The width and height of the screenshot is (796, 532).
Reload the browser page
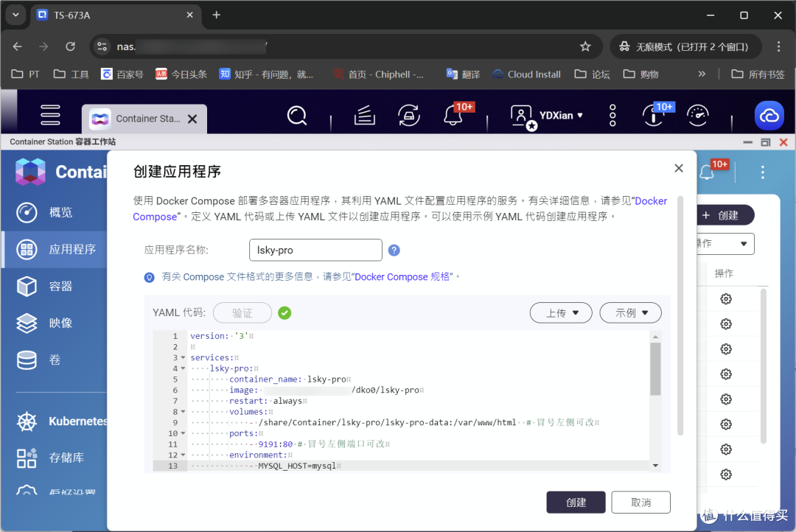click(71, 46)
